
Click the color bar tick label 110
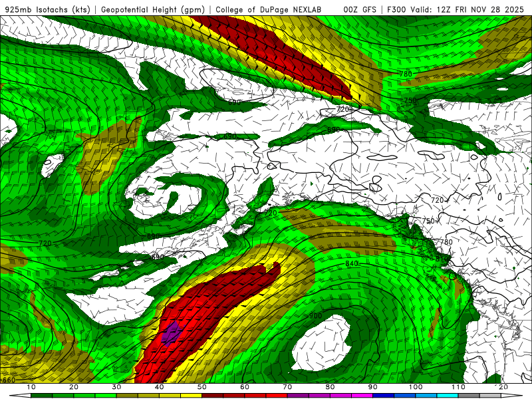[x=458, y=387]
